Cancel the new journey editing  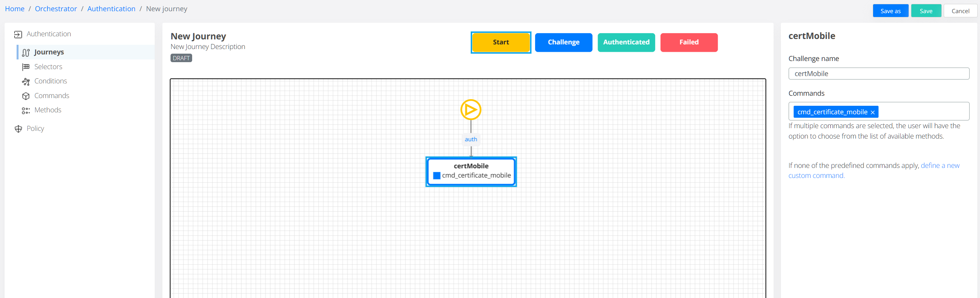pyautogui.click(x=960, y=11)
